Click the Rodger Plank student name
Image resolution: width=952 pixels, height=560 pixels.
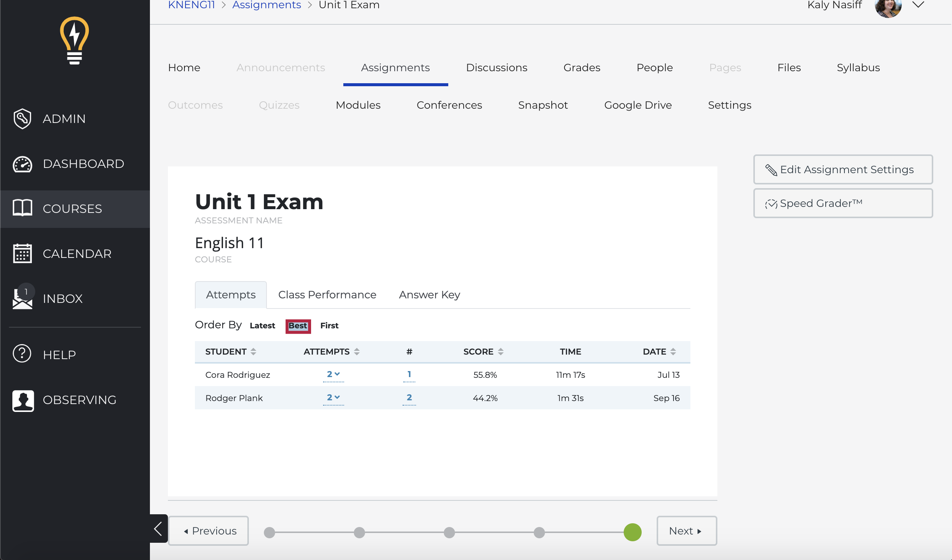pyautogui.click(x=234, y=398)
